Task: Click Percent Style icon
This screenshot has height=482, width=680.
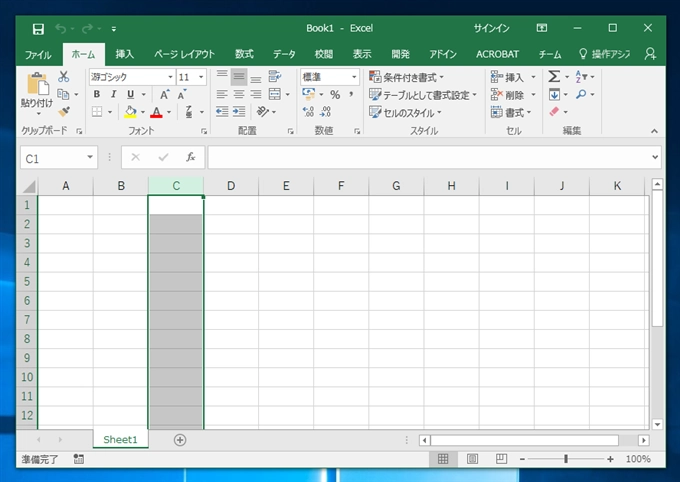Action: pyautogui.click(x=335, y=94)
